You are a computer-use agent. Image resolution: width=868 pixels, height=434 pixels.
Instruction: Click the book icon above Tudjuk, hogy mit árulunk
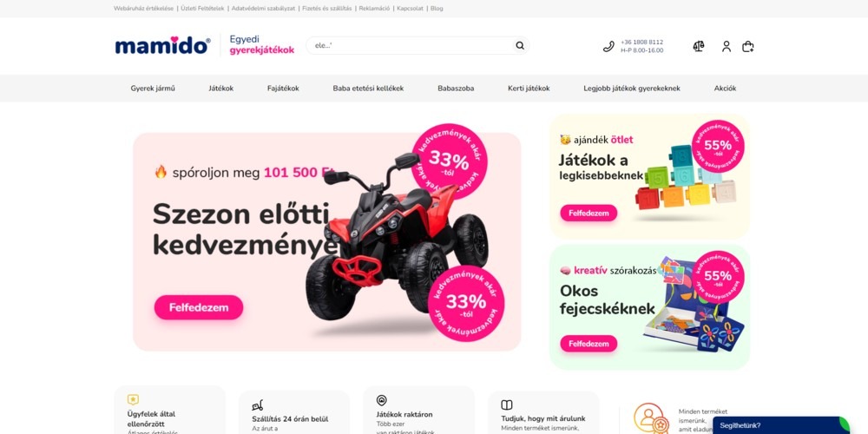pos(507,404)
